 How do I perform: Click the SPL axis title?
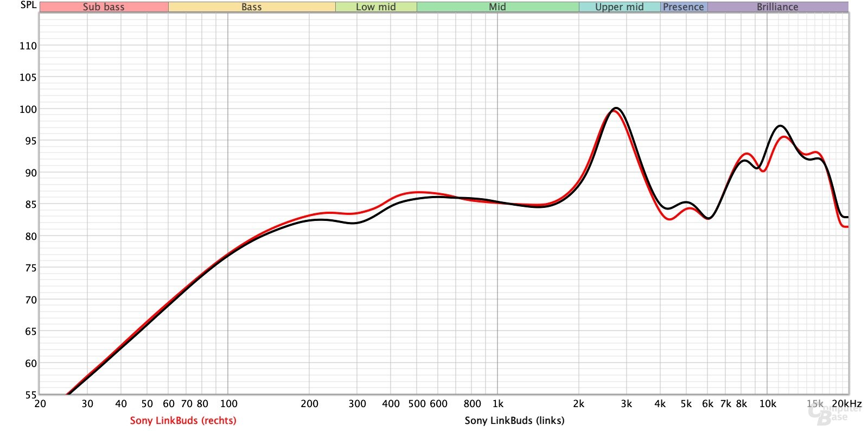point(28,5)
